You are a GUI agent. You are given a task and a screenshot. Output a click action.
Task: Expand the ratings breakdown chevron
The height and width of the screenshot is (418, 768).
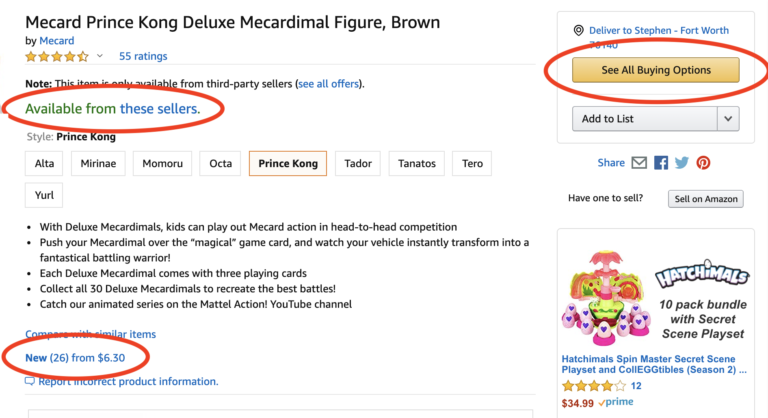(x=100, y=56)
